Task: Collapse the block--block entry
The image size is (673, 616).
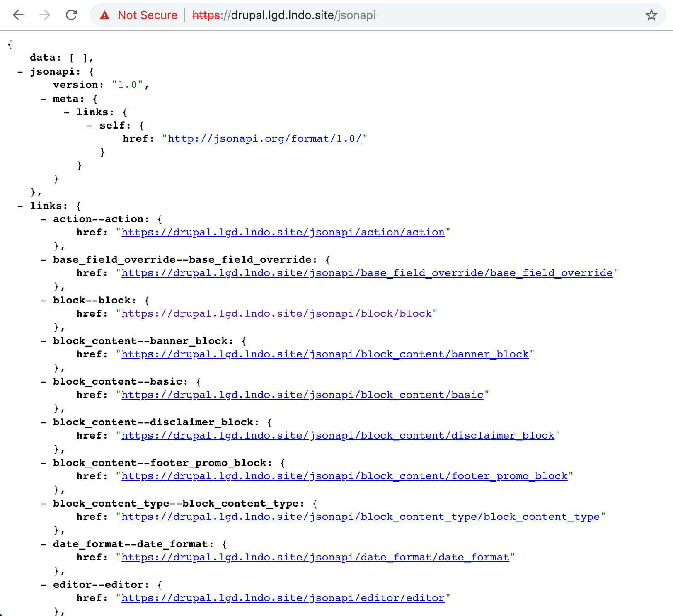Action: 43,300
